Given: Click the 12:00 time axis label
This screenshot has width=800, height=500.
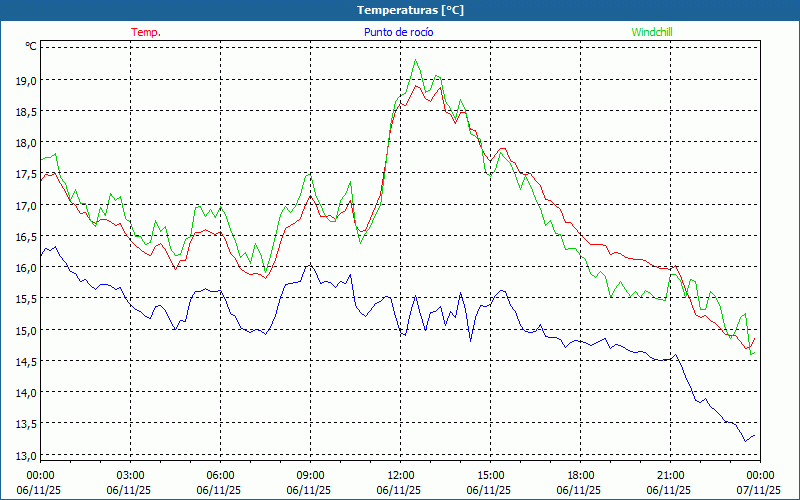Looking at the screenshot, I should pos(400,475).
